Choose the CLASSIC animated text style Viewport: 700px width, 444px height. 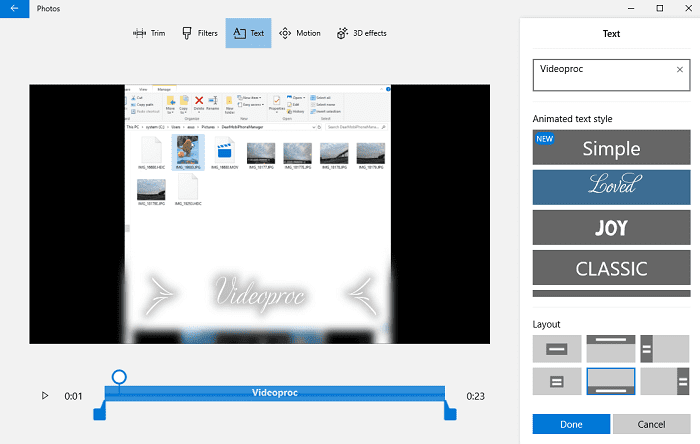(x=611, y=268)
